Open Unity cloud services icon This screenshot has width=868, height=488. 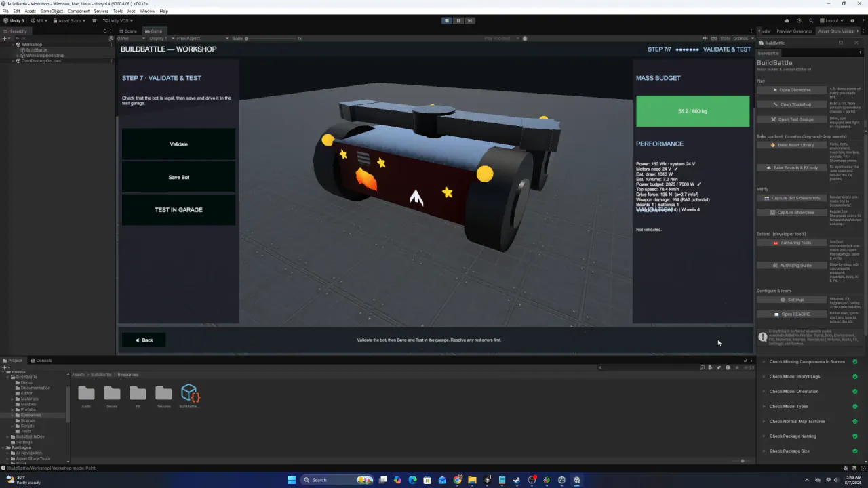click(x=787, y=20)
